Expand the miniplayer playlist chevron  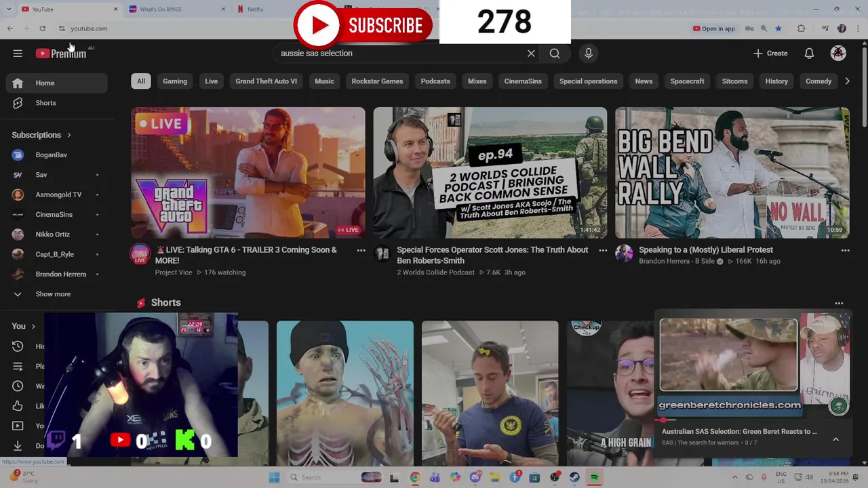pos(835,439)
